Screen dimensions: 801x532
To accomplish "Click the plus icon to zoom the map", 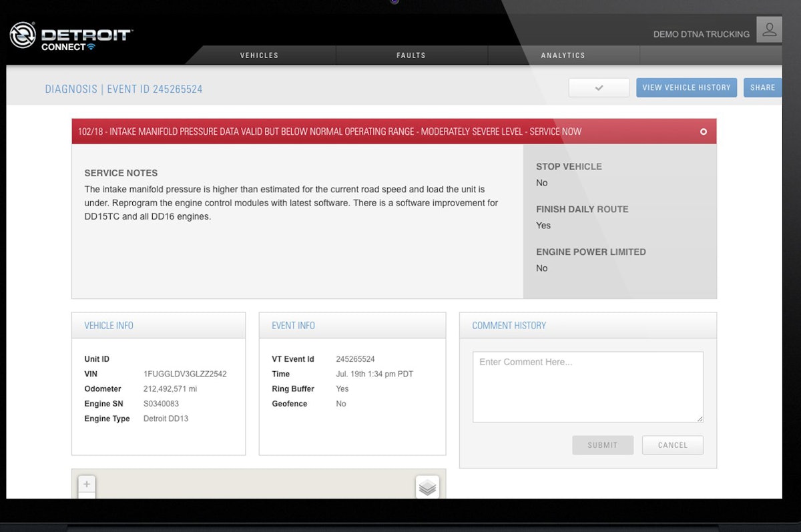I will [x=86, y=484].
